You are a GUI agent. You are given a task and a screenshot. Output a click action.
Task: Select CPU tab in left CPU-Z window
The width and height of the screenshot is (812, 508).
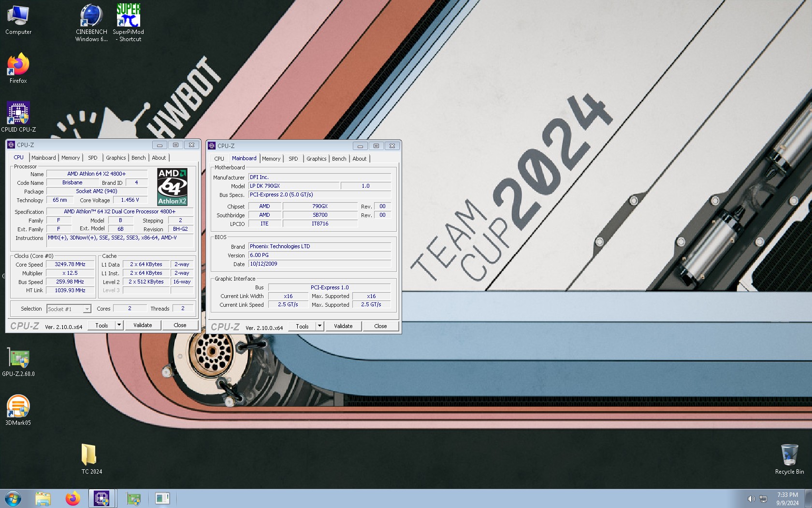coord(18,157)
